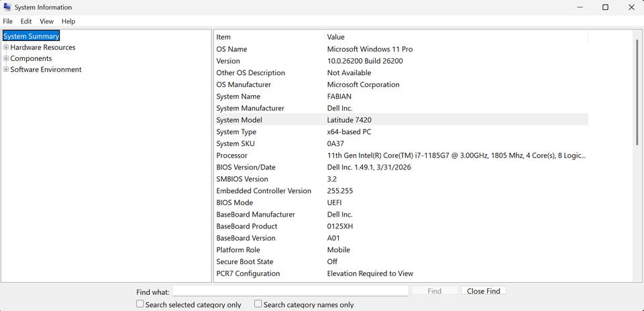Minimize the System Information window

pyautogui.click(x=580, y=7)
